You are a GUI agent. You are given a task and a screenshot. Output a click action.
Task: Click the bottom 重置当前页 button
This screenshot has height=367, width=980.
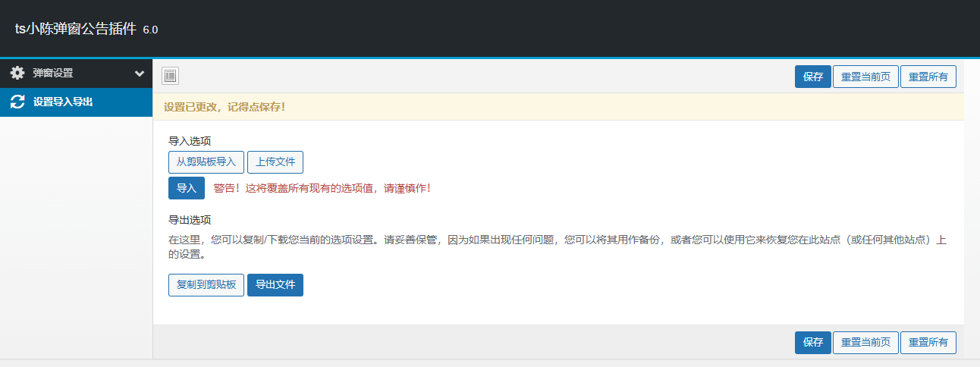click(866, 343)
